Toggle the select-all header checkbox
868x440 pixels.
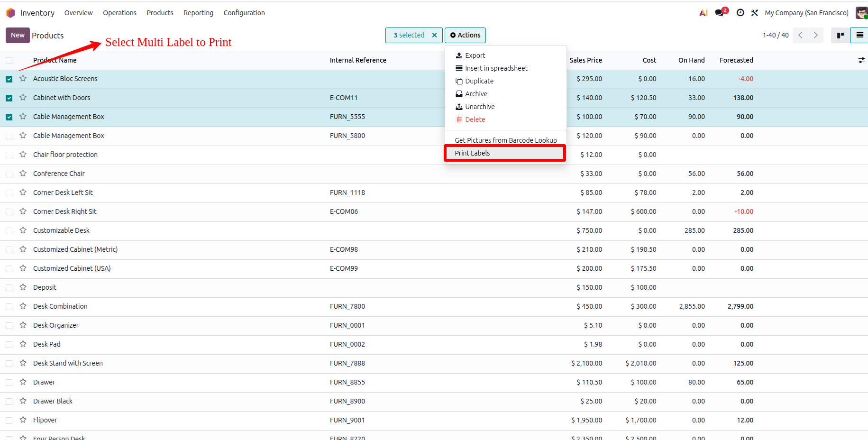9,61
